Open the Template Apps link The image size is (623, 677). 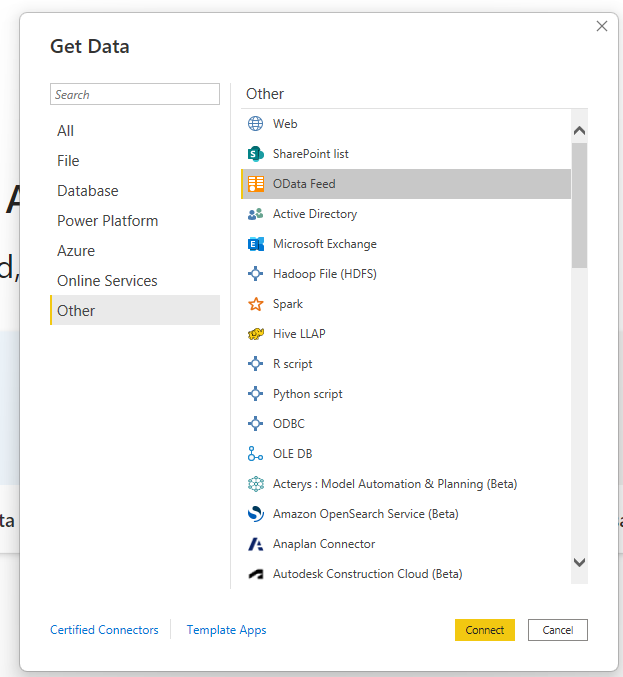(226, 630)
